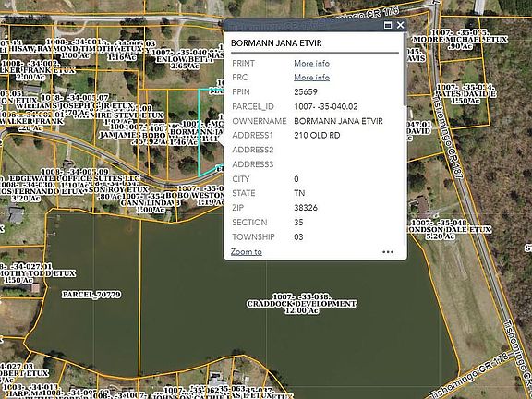
Task: Select the Craddock Development parcel label
Action: [x=301, y=304]
